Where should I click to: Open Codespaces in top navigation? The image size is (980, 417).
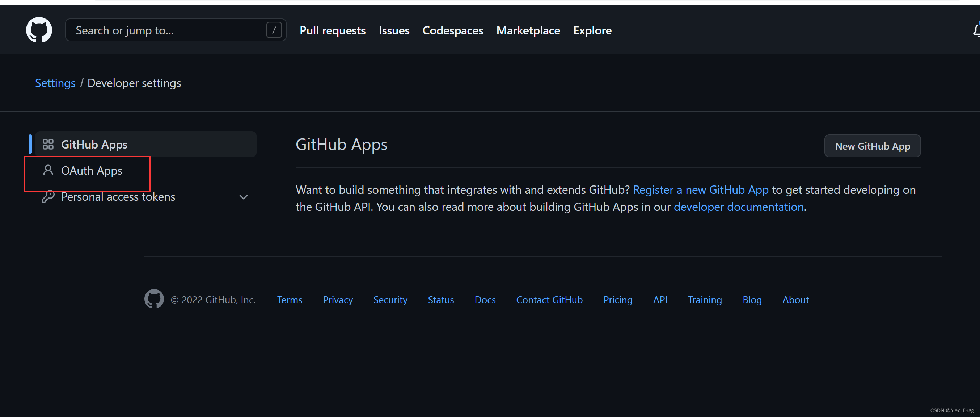[453, 30]
